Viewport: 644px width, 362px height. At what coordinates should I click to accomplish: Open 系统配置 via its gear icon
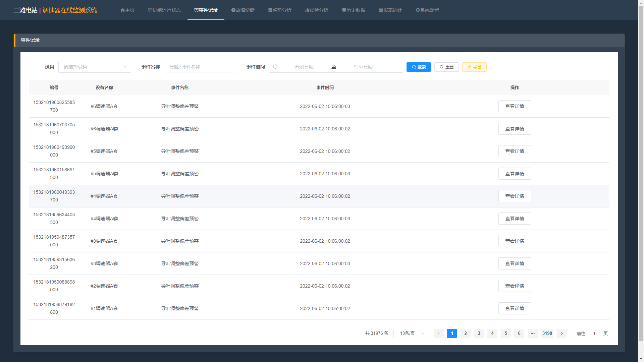tap(418, 10)
